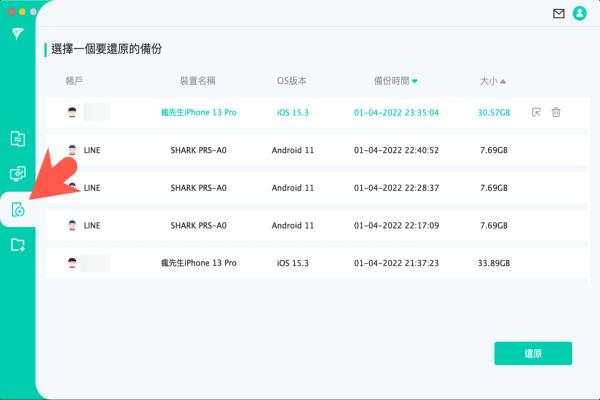Click the 還原 button
600x400 pixels.
pos(533,353)
